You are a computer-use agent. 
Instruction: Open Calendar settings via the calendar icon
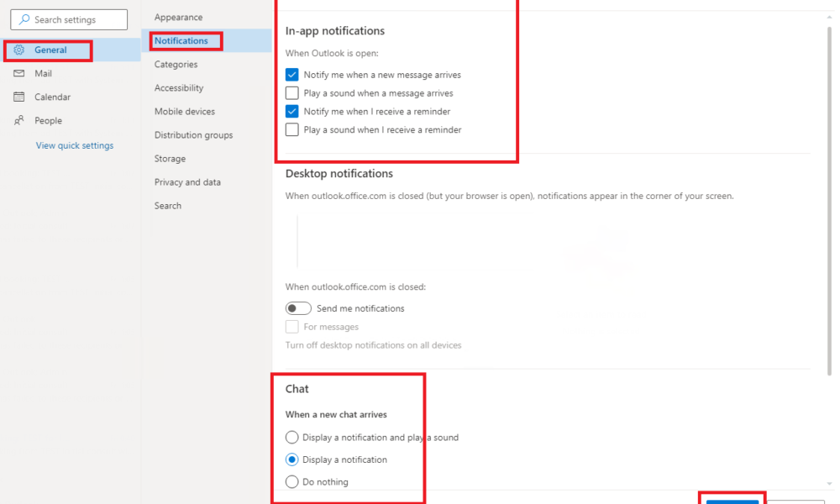point(19,97)
